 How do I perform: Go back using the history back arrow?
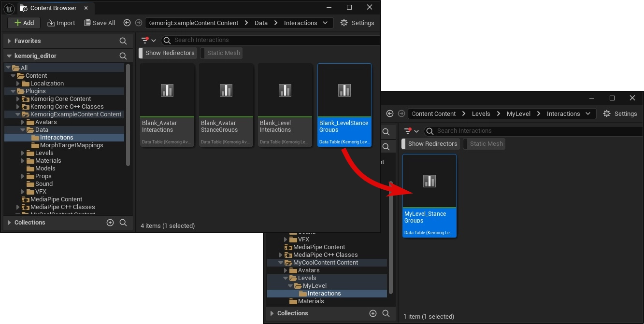(127, 23)
